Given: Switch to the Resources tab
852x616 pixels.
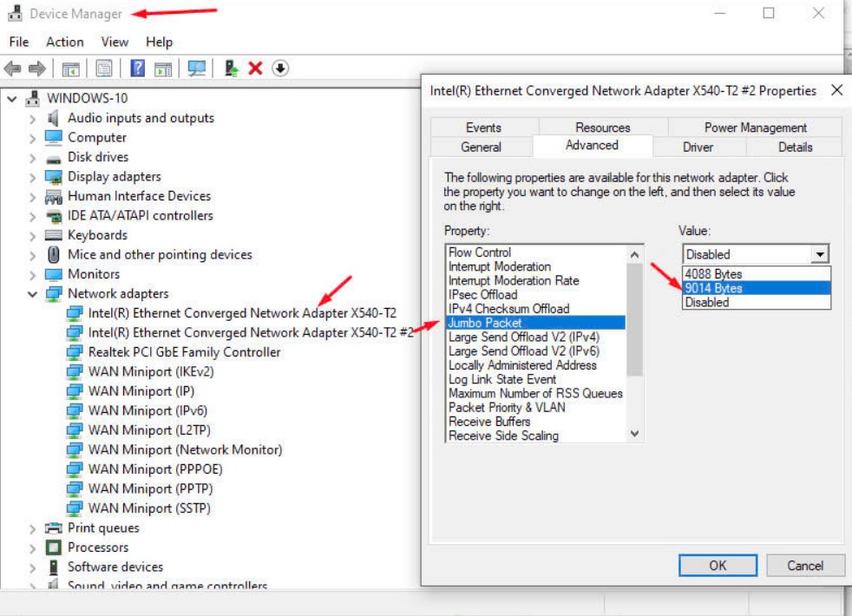Looking at the screenshot, I should [x=603, y=128].
